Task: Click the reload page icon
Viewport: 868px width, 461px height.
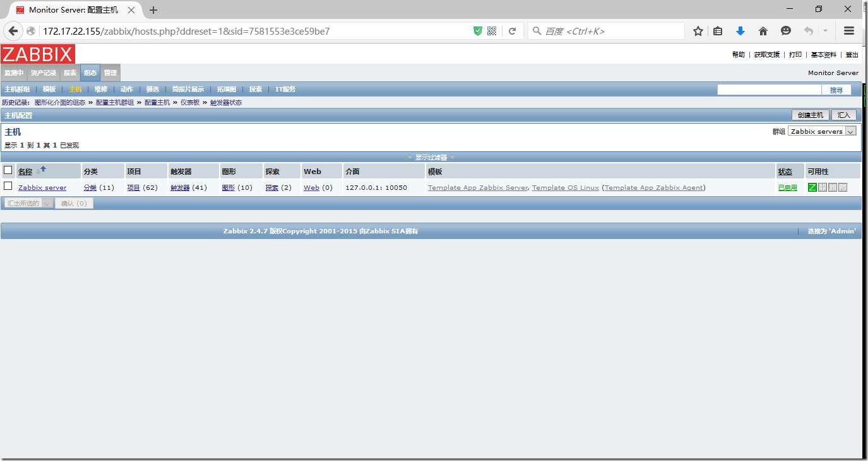Action: pyautogui.click(x=512, y=31)
